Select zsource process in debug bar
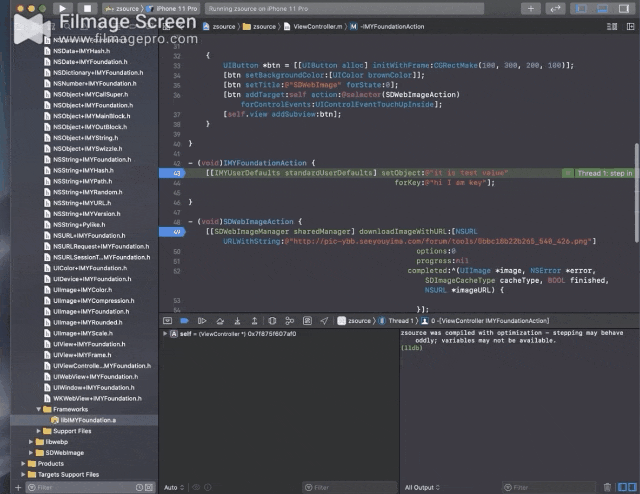This screenshot has height=494, width=640. (x=354, y=321)
